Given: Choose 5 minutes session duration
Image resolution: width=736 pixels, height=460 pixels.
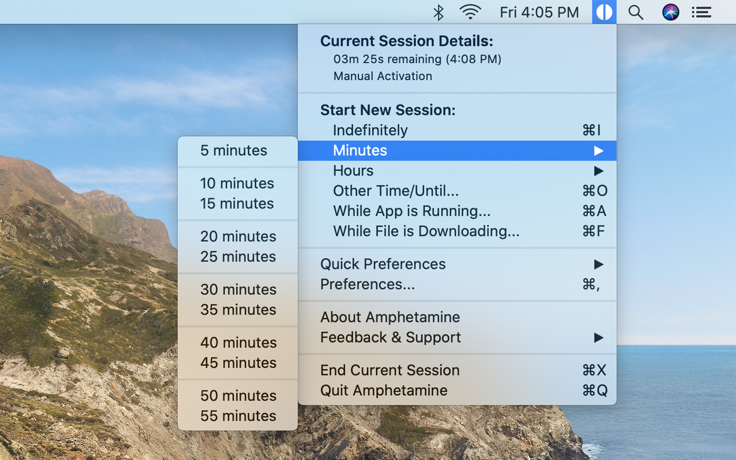Looking at the screenshot, I should point(238,151).
